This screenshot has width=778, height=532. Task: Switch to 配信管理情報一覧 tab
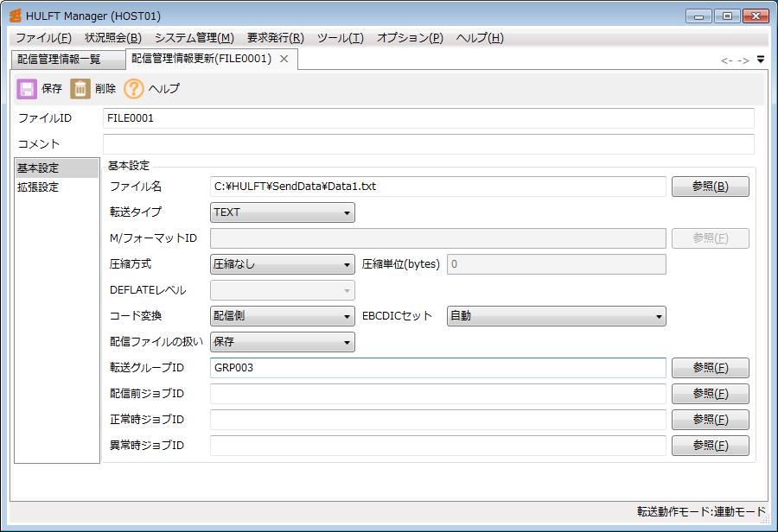pos(68,60)
